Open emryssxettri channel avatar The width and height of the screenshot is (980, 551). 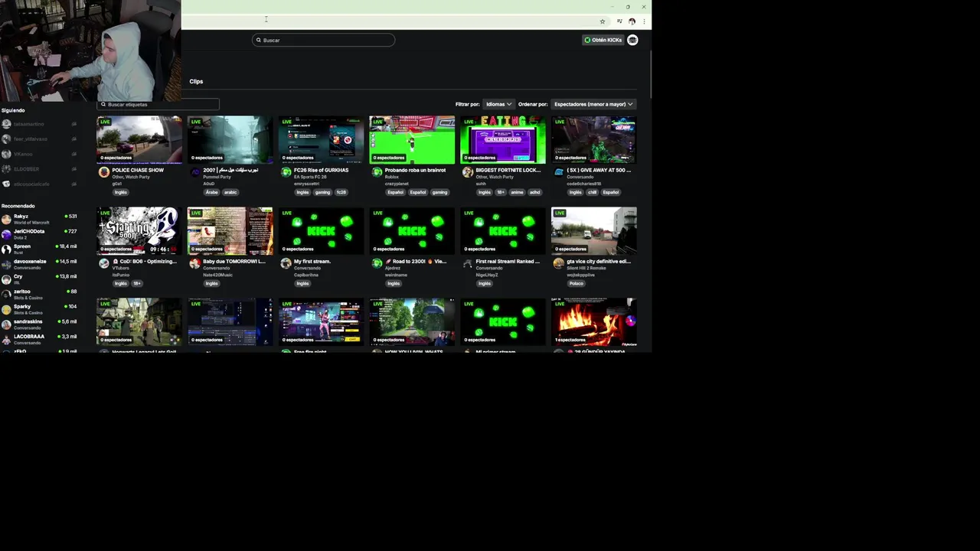(286, 173)
